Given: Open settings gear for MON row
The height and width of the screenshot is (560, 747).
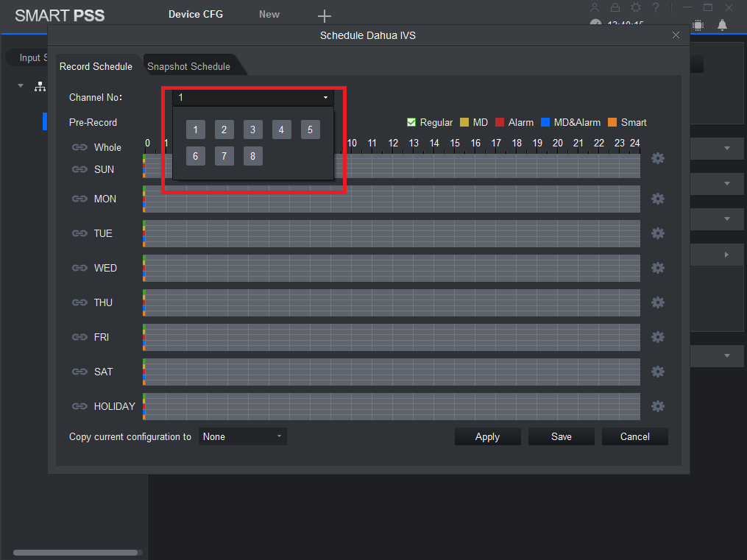Looking at the screenshot, I should (657, 199).
